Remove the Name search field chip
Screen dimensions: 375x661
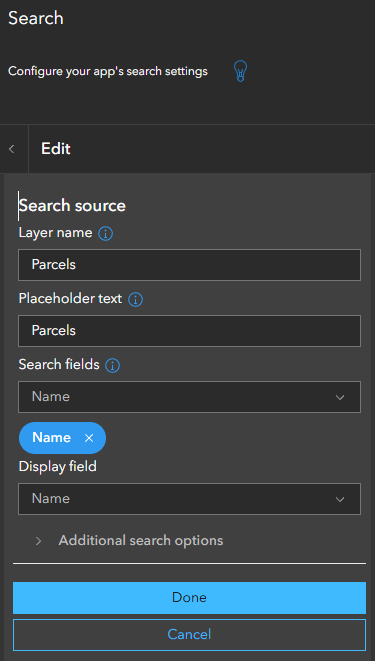tap(88, 438)
